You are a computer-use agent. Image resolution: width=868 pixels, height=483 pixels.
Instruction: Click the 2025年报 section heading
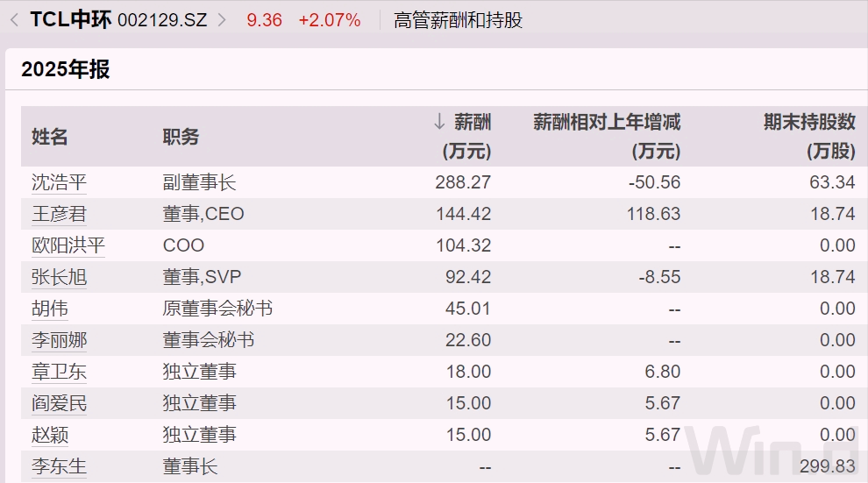pos(66,70)
